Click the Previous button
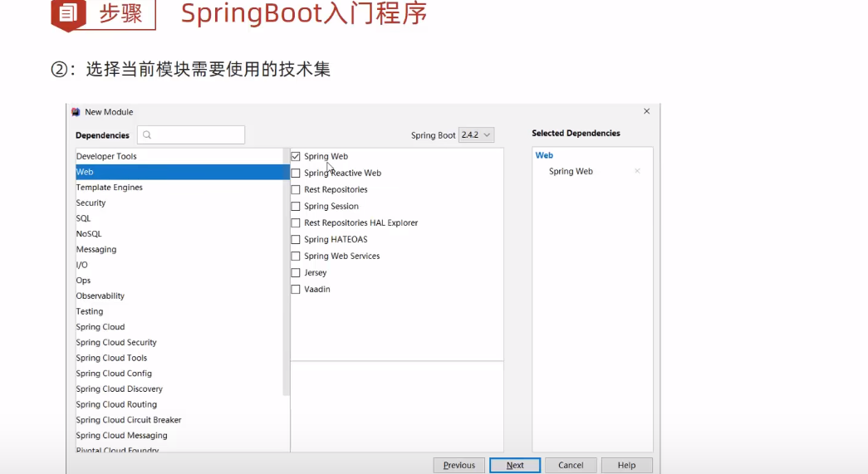Screen dimensions: 868x474 pos(459,465)
